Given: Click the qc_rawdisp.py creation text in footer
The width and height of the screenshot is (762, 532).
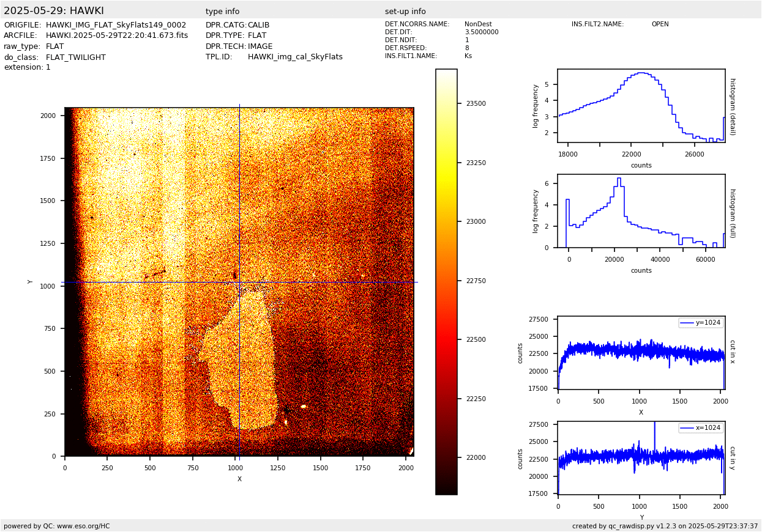Looking at the screenshot, I should 665,526.
